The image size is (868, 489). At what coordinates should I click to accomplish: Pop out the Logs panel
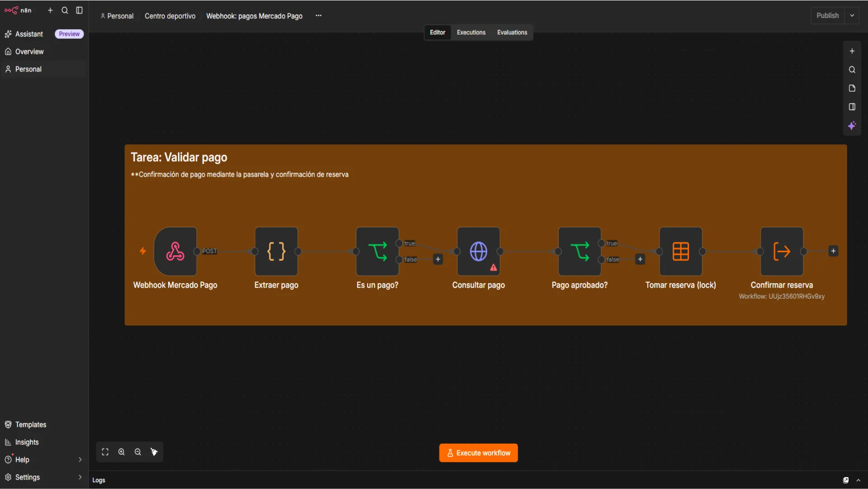click(845, 480)
